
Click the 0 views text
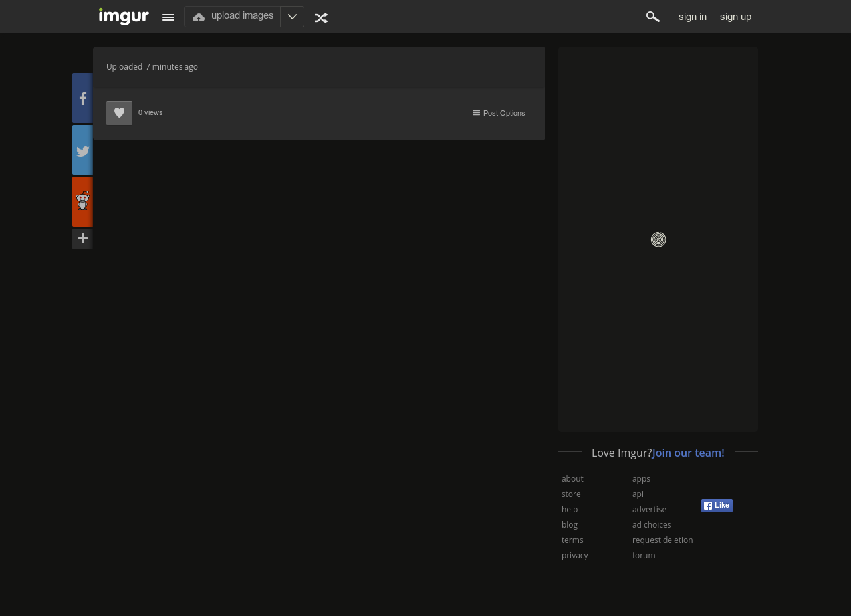pos(150,113)
